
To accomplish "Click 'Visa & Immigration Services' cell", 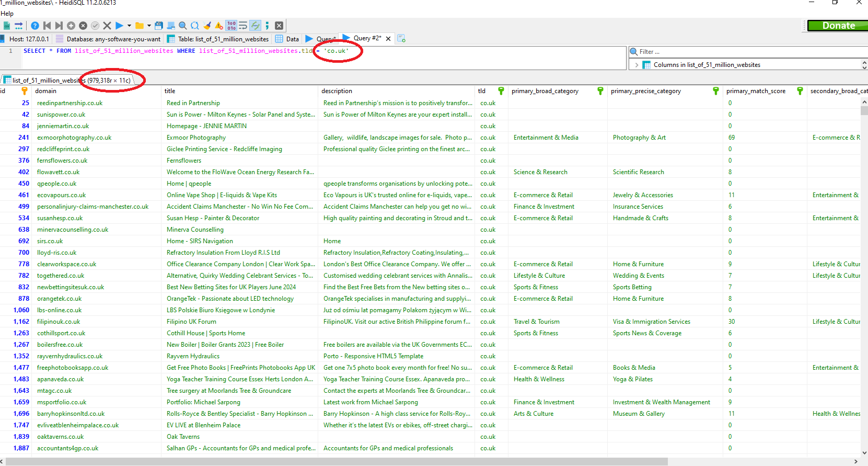I will click(665, 322).
